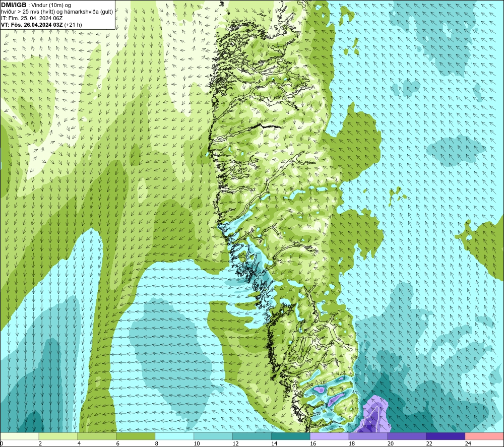Image resolution: width=504 pixels, height=447 pixels.
Task: Click the 'VT: Fös. 26.04.2024 03Z' line
Action: tap(32, 25)
